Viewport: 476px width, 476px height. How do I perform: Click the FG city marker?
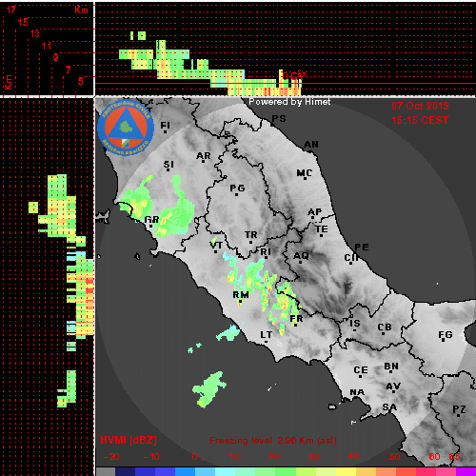446,335
